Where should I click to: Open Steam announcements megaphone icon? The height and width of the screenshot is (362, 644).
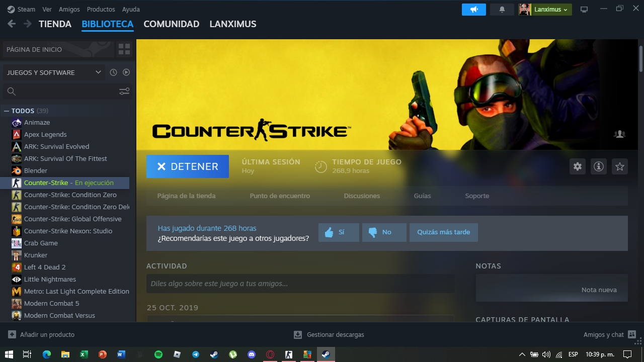(x=473, y=10)
